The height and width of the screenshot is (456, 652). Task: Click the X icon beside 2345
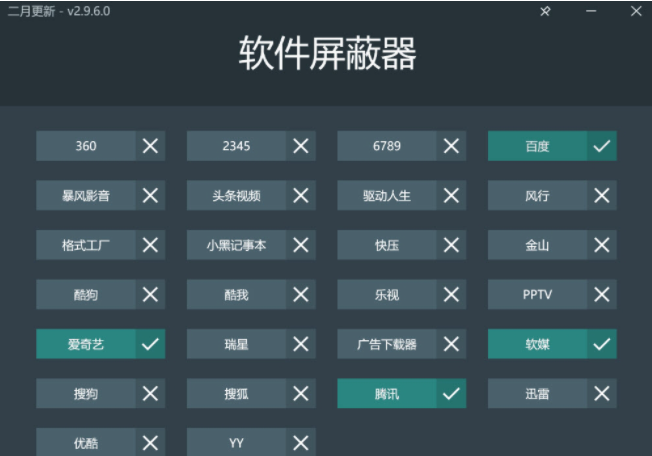[301, 146]
